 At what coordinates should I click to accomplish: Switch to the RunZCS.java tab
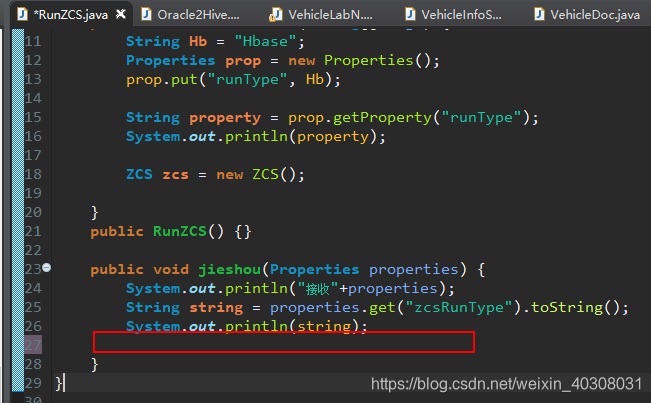point(70,15)
